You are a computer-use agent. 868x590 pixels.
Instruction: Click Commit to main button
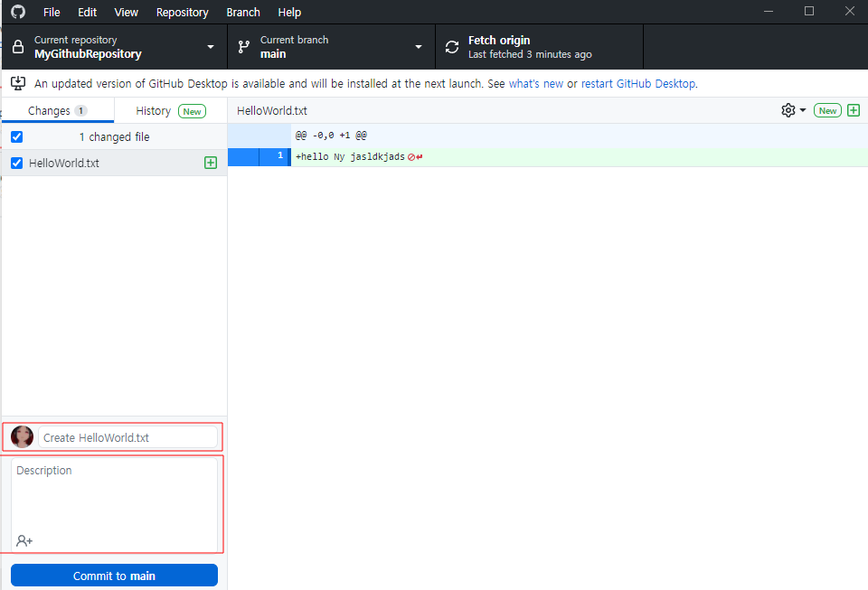[x=114, y=575]
